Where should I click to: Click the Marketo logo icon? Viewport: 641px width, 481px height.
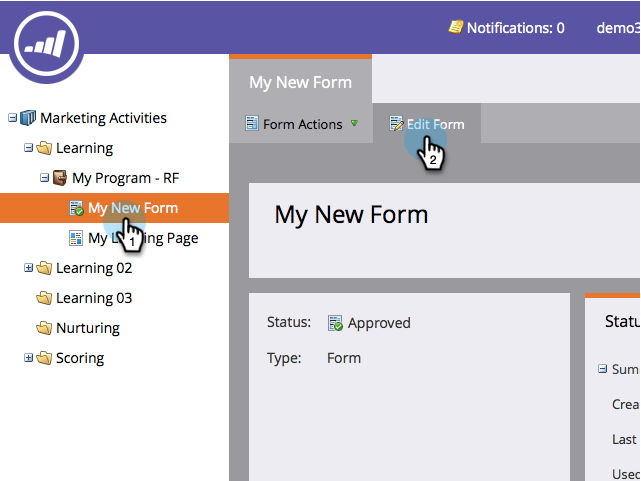point(46,44)
